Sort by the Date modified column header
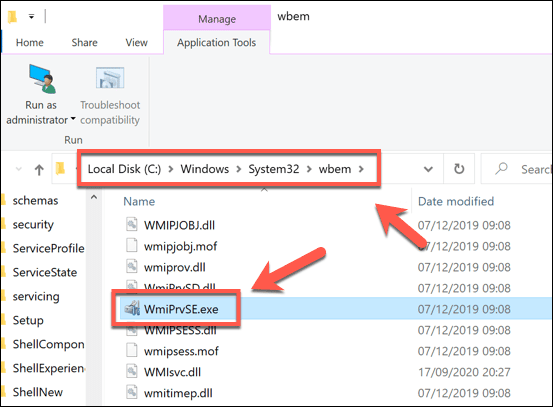 click(456, 201)
